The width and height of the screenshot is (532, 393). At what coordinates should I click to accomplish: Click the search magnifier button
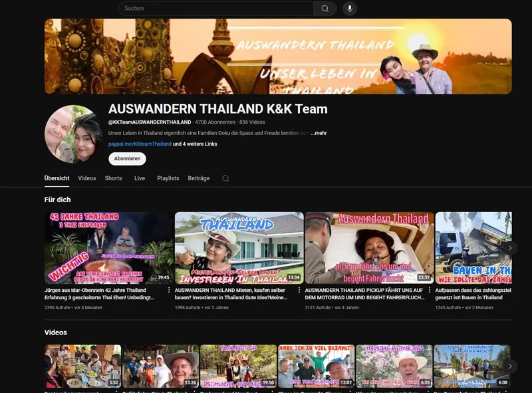[325, 9]
